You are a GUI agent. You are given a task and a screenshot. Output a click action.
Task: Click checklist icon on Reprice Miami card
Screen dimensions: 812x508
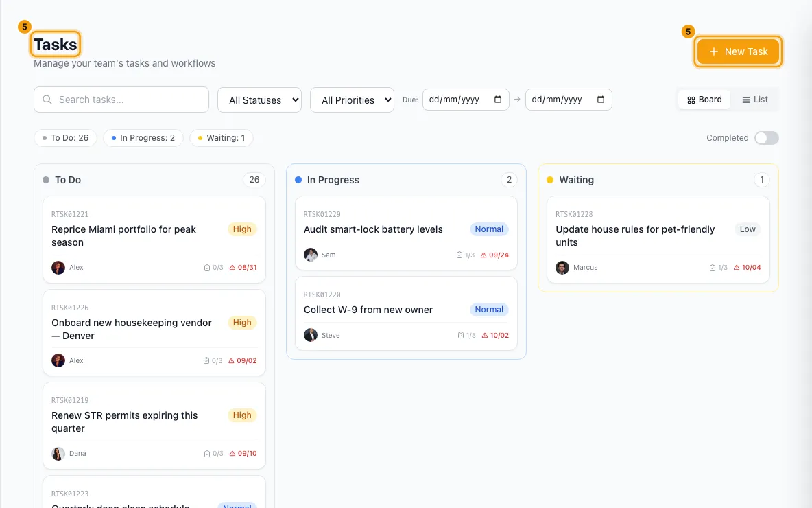(x=207, y=268)
